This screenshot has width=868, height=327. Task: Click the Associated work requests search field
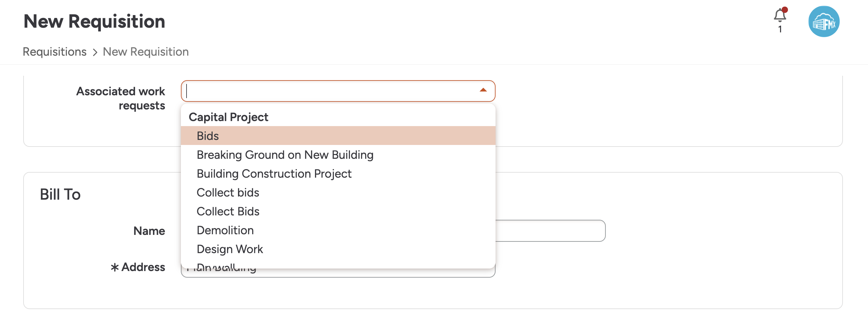330,91
